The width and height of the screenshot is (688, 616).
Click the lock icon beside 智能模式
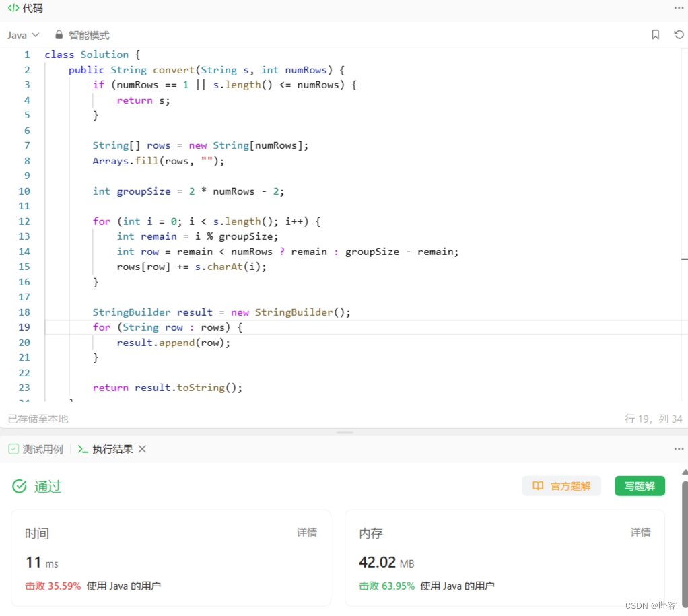tap(59, 34)
